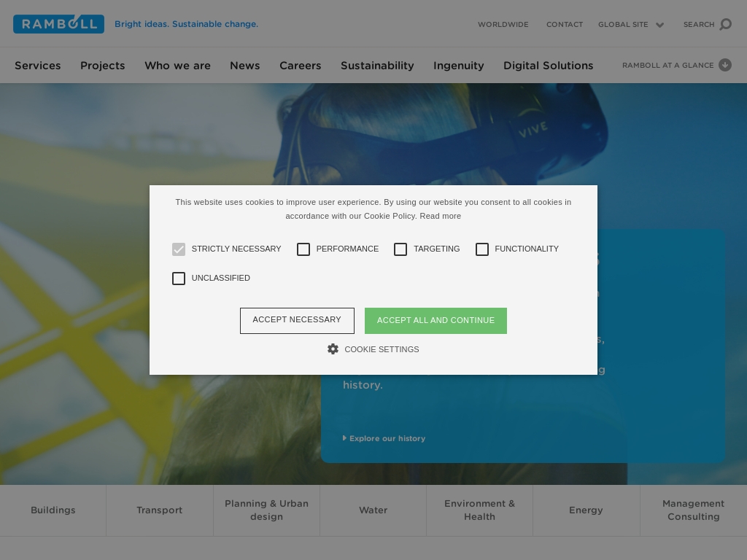Click the cookie settings gear icon
This screenshot has height=560, width=747.
pyautogui.click(x=333, y=349)
